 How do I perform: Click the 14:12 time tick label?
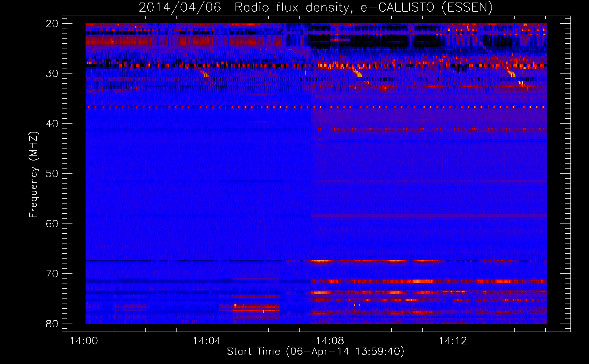click(453, 341)
